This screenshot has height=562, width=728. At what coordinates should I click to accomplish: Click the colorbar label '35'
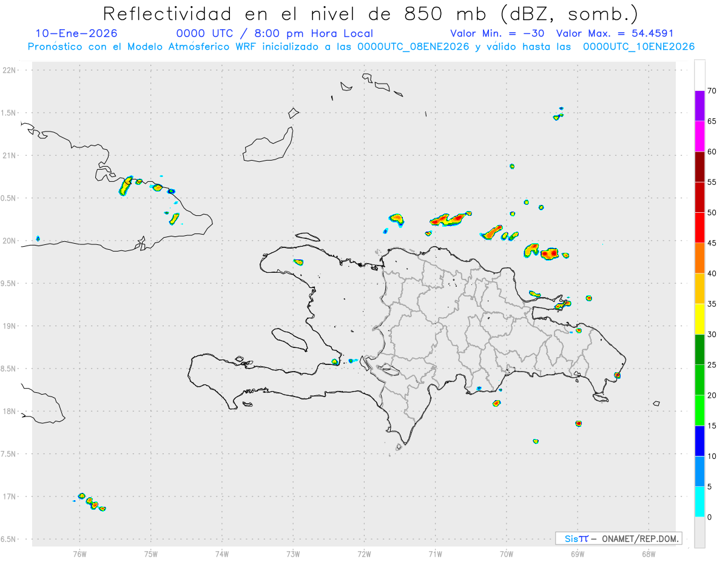click(712, 304)
